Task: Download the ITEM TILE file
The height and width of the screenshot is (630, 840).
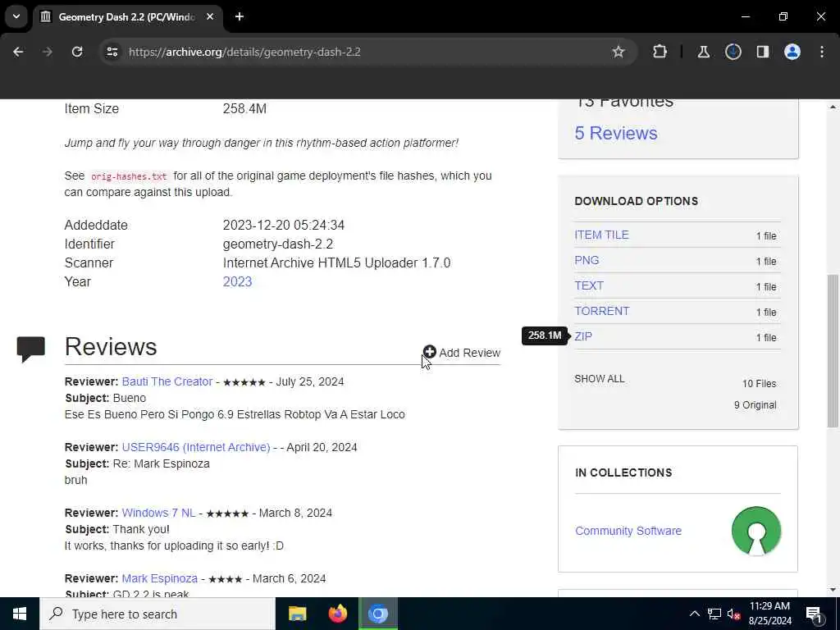Action: click(601, 235)
